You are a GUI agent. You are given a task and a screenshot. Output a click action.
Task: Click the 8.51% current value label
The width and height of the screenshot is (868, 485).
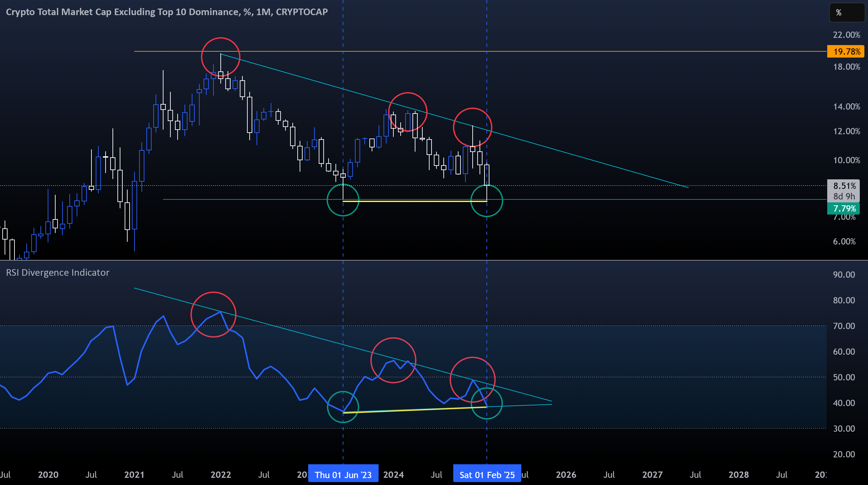pos(843,186)
